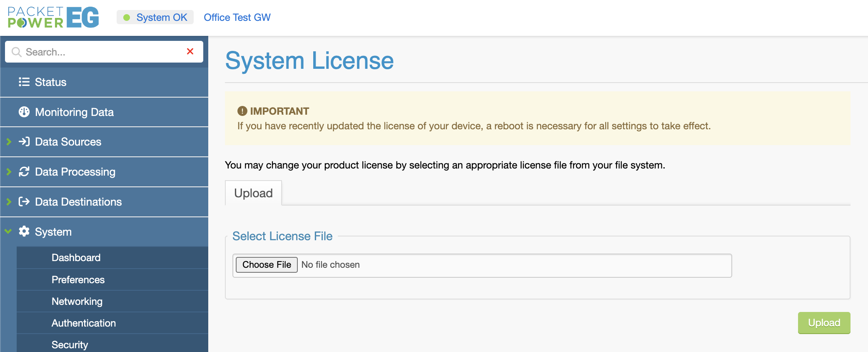This screenshot has height=352, width=868.
Task: Expand the Data Processing section chevron
Action: pos(9,172)
